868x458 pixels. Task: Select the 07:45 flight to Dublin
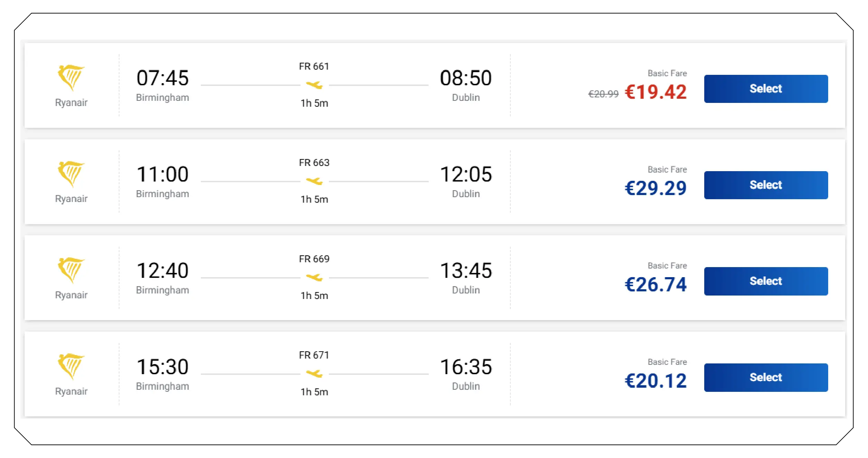766,89
